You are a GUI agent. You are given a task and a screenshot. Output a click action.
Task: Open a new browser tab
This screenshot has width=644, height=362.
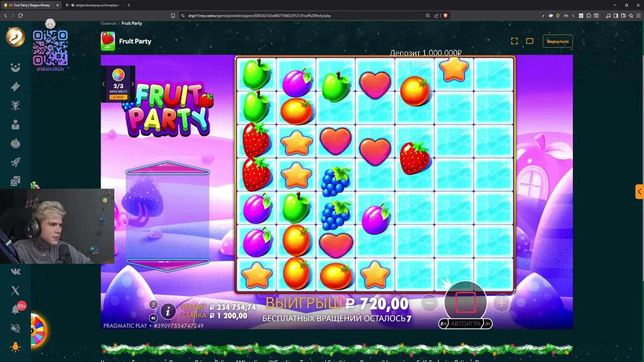[x=129, y=5]
